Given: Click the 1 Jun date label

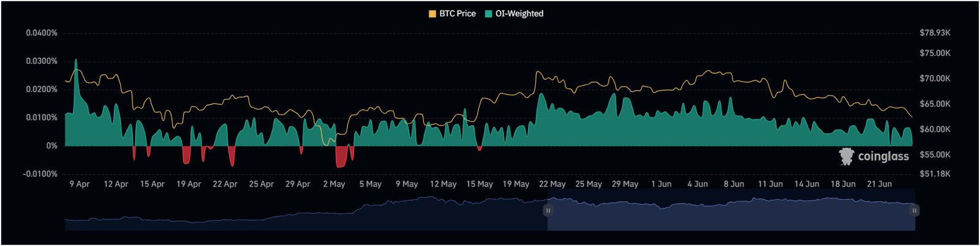Looking at the screenshot, I should [661, 184].
